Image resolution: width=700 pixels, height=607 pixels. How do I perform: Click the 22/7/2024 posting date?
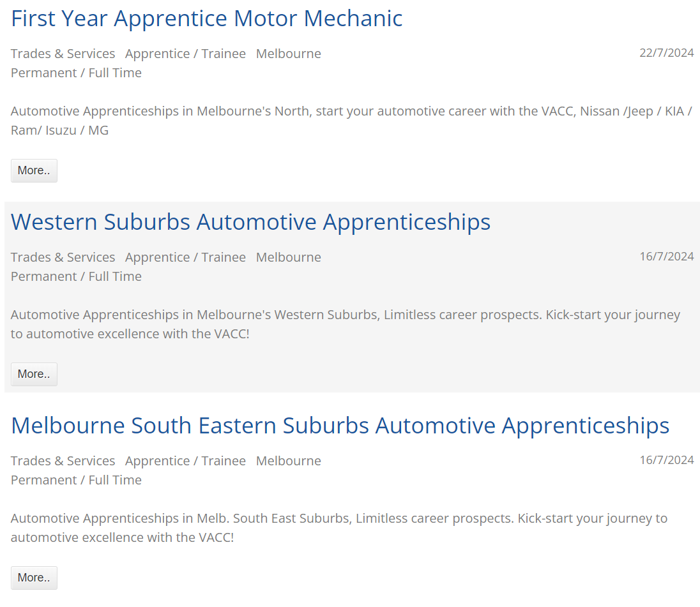click(x=666, y=53)
